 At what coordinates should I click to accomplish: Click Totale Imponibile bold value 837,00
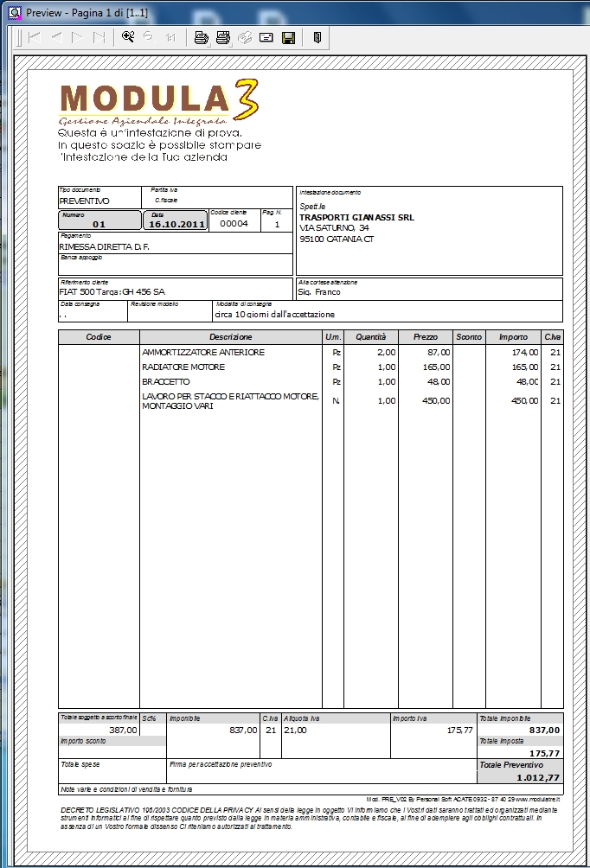(x=544, y=731)
